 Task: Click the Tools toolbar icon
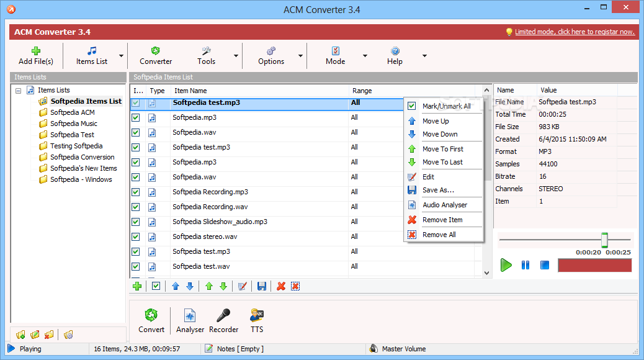point(206,51)
